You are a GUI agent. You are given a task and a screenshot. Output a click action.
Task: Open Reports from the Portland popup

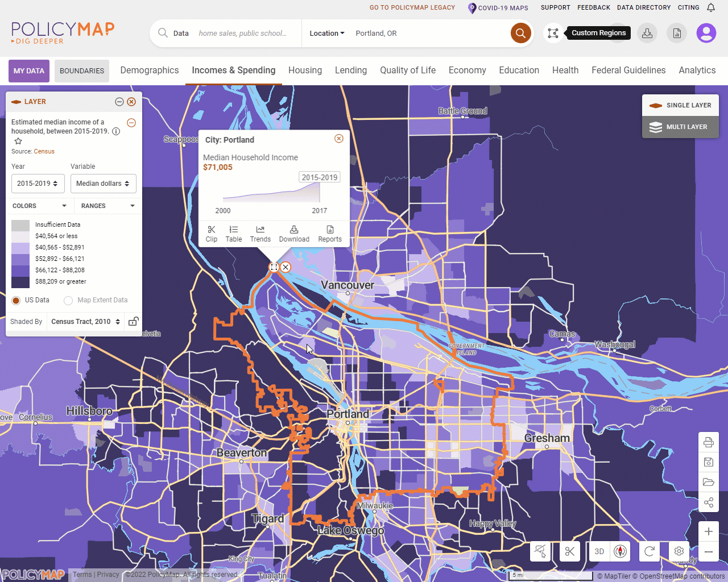pyautogui.click(x=330, y=234)
